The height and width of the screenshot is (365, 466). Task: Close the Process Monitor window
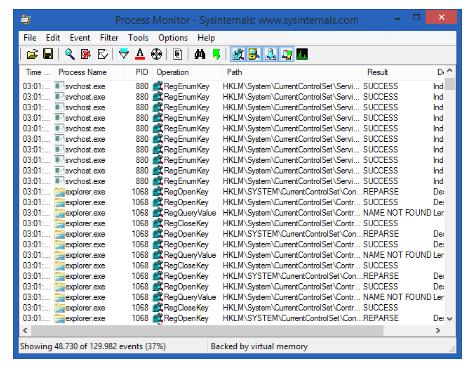[441, 17]
